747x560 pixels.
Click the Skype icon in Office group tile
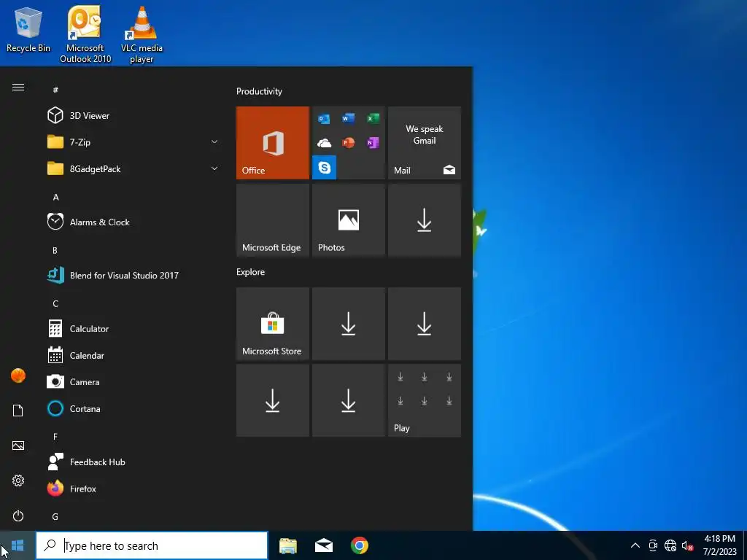pyautogui.click(x=325, y=167)
